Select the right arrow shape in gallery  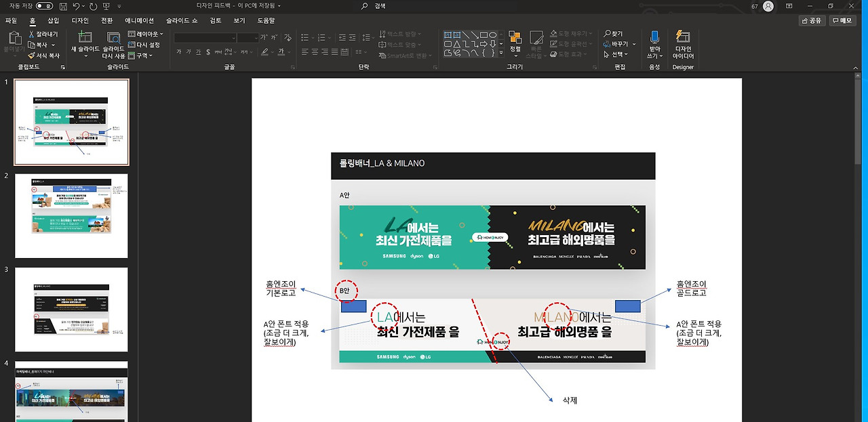[x=484, y=43]
